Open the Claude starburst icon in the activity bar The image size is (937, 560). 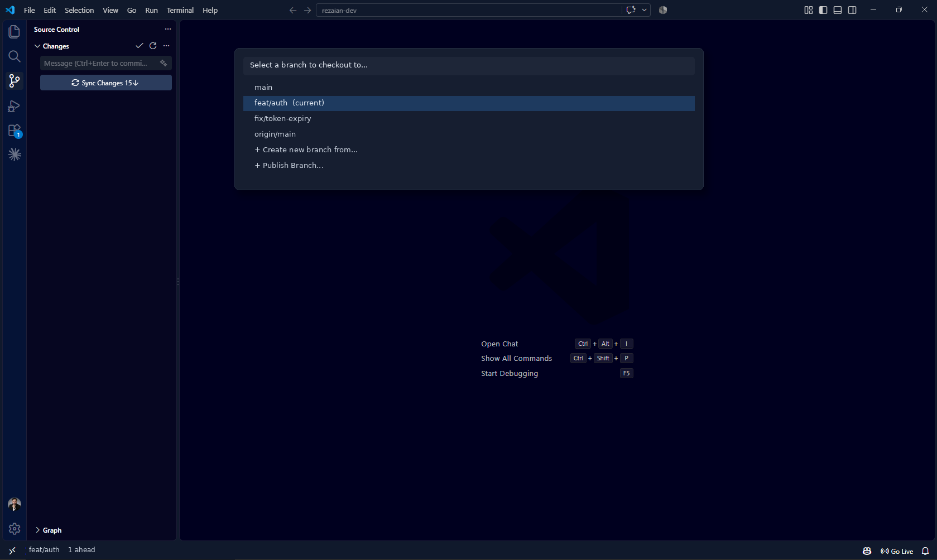15,155
